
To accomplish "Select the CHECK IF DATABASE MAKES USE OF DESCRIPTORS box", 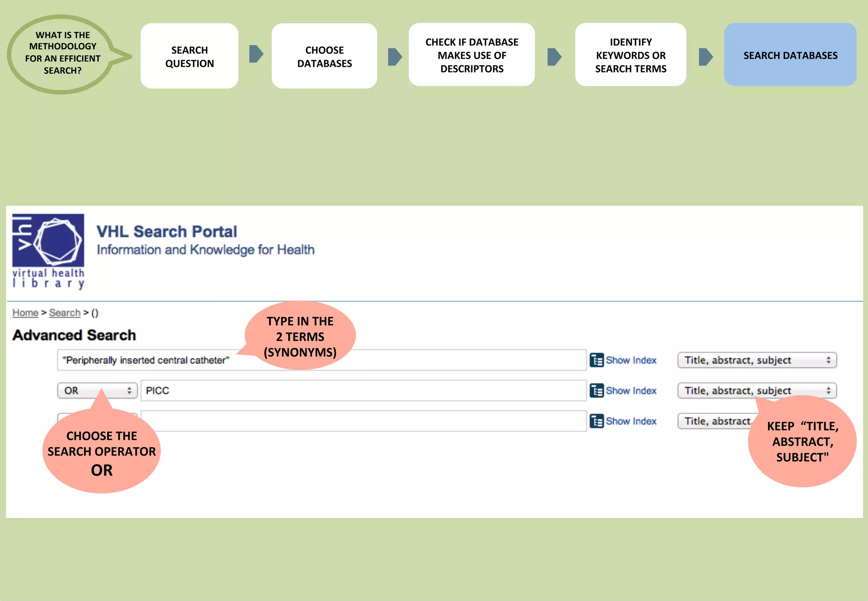I will [x=472, y=55].
